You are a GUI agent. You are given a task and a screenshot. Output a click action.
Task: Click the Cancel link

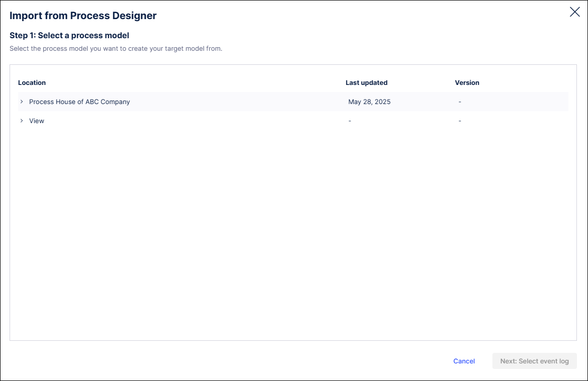464,361
